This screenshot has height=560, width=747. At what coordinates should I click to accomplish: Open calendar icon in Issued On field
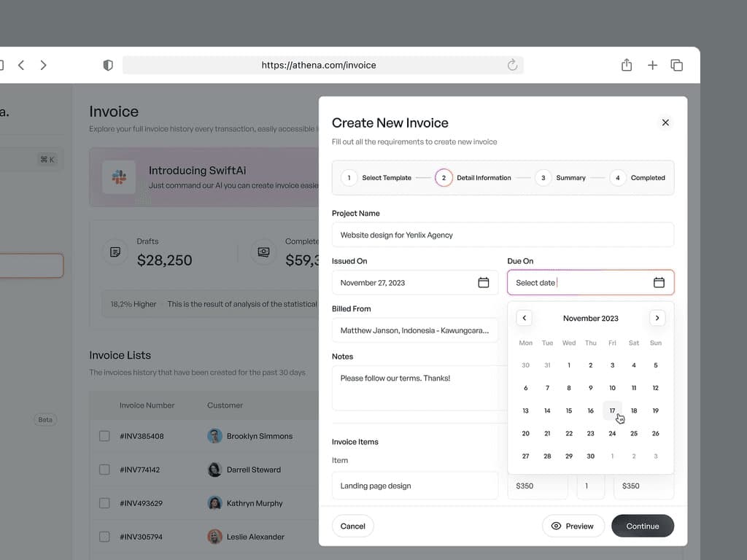coord(483,282)
